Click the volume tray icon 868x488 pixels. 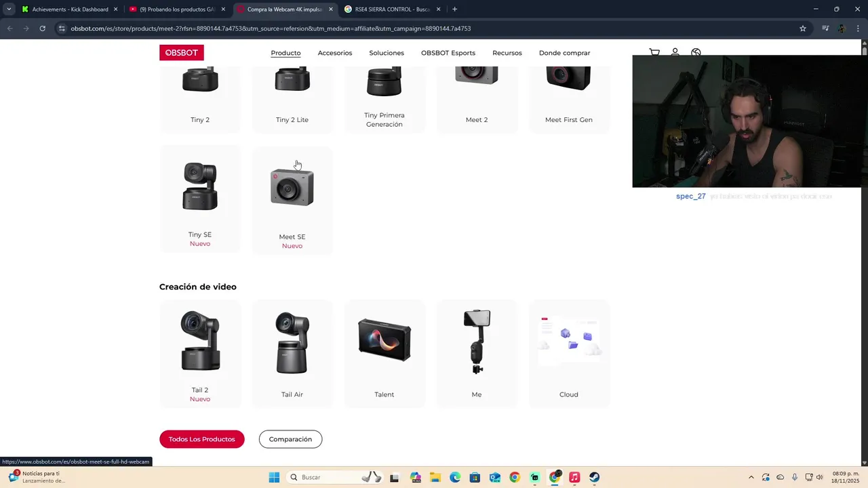[x=819, y=477]
